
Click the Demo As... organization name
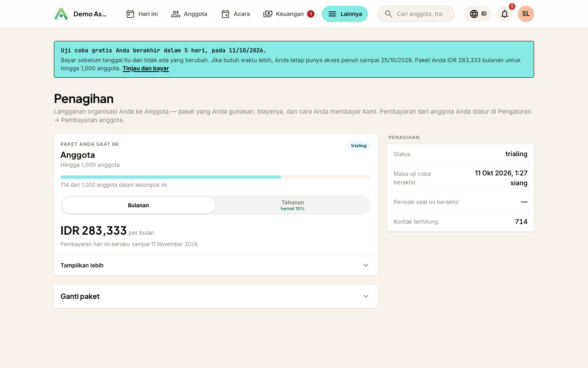click(90, 14)
